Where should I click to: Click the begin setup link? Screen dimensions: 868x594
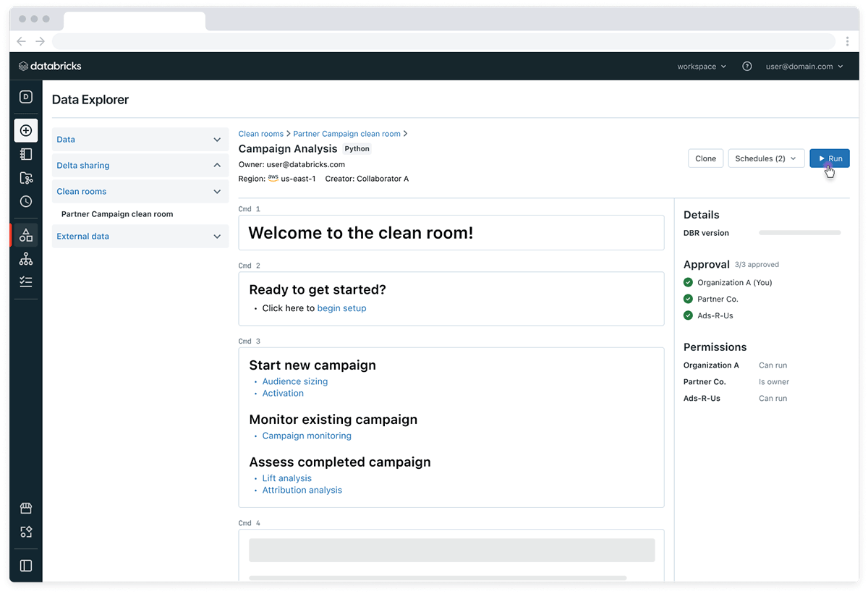point(341,308)
